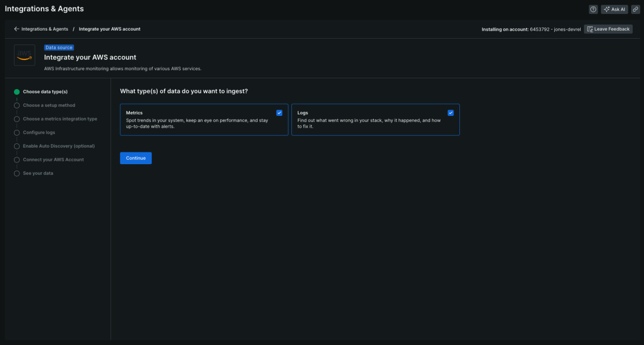
Task: Open Enable Auto Discovery (optional) step
Action: tap(58, 146)
